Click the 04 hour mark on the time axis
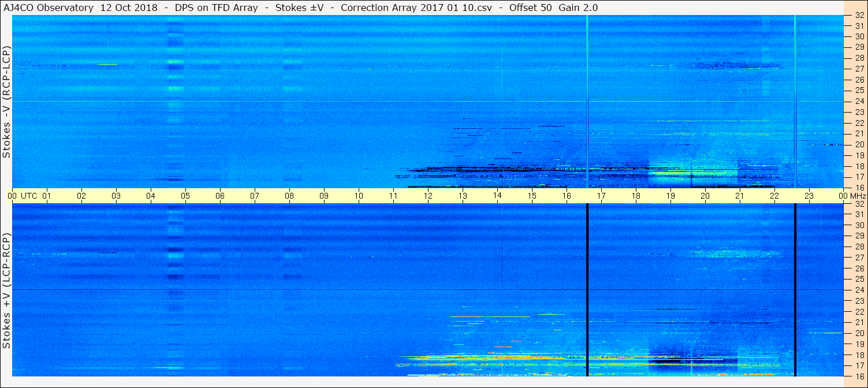Screen dimensions: 868x388 (x=151, y=196)
